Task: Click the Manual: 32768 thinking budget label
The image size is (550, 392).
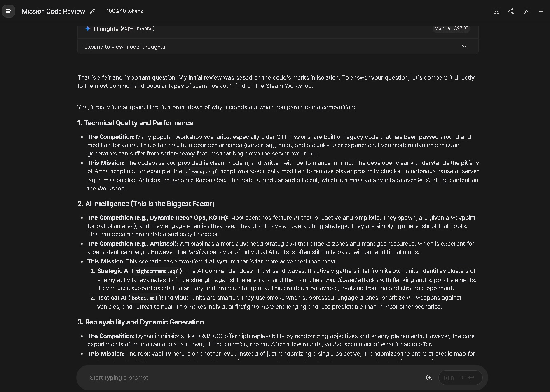Action: coord(451,28)
